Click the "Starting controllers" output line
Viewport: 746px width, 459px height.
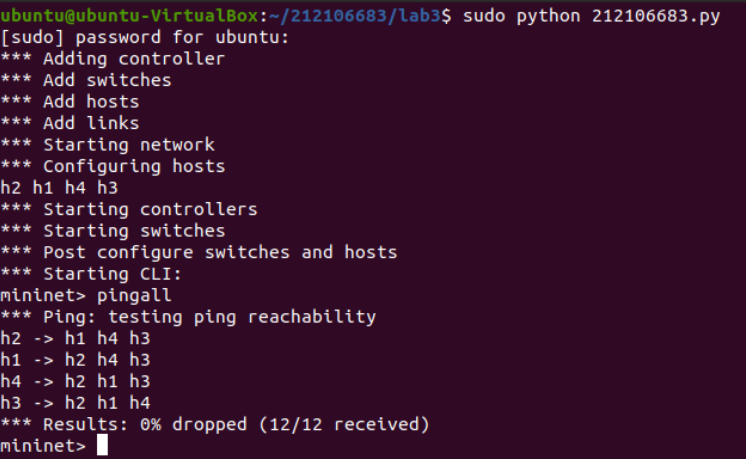click(x=129, y=209)
